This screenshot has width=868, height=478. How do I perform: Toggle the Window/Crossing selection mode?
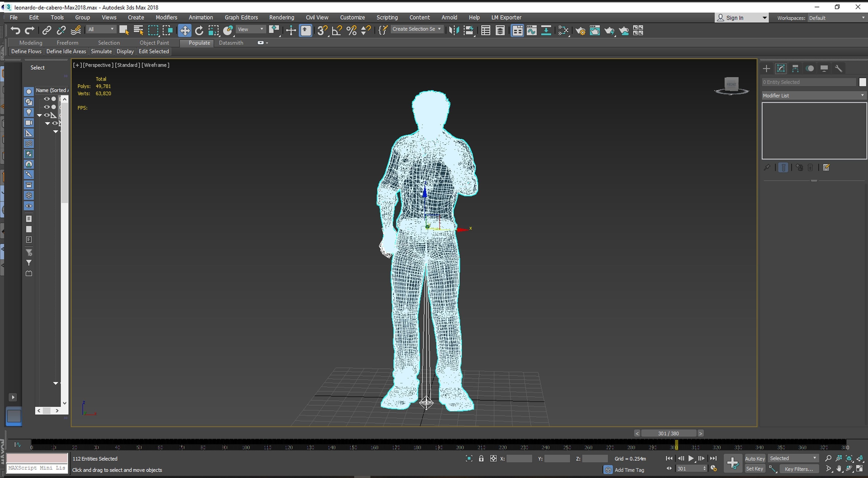[x=168, y=31]
